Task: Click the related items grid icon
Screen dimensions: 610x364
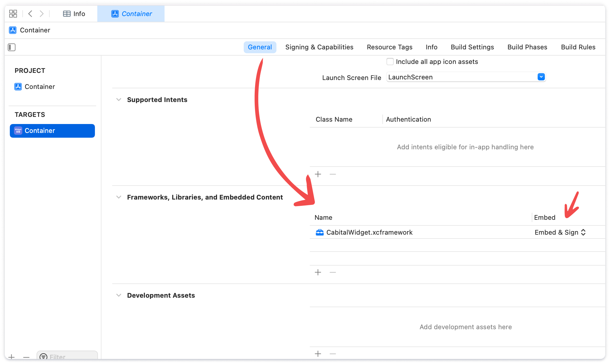Action: pos(13,14)
